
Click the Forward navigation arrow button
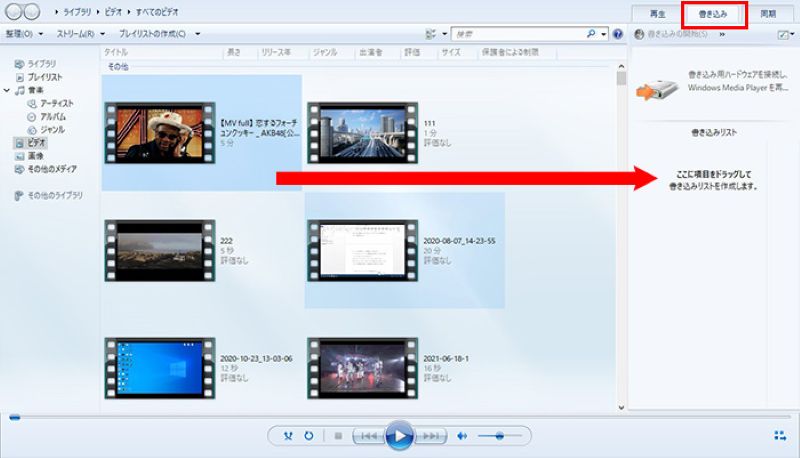(x=32, y=12)
